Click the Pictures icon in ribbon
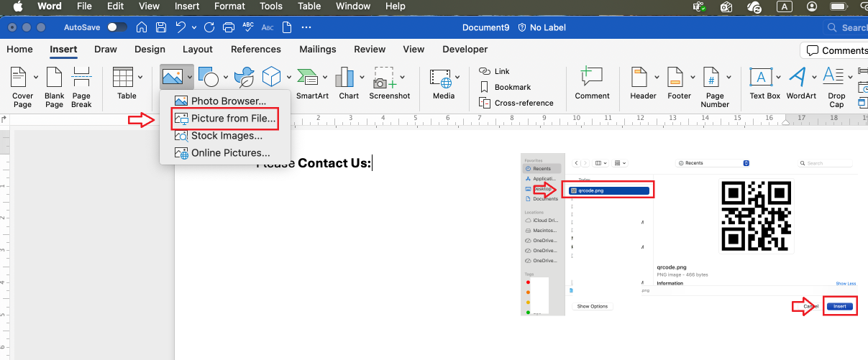The image size is (868, 360). click(x=171, y=77)
